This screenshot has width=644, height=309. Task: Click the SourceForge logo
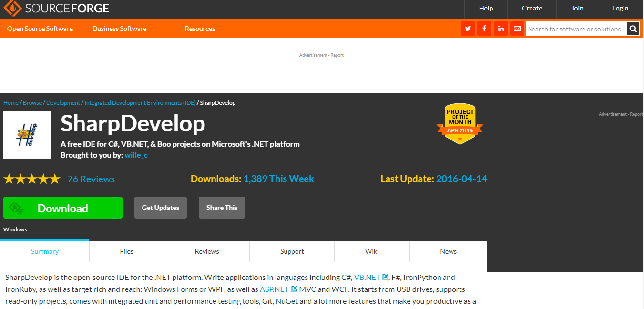(56, 8)
